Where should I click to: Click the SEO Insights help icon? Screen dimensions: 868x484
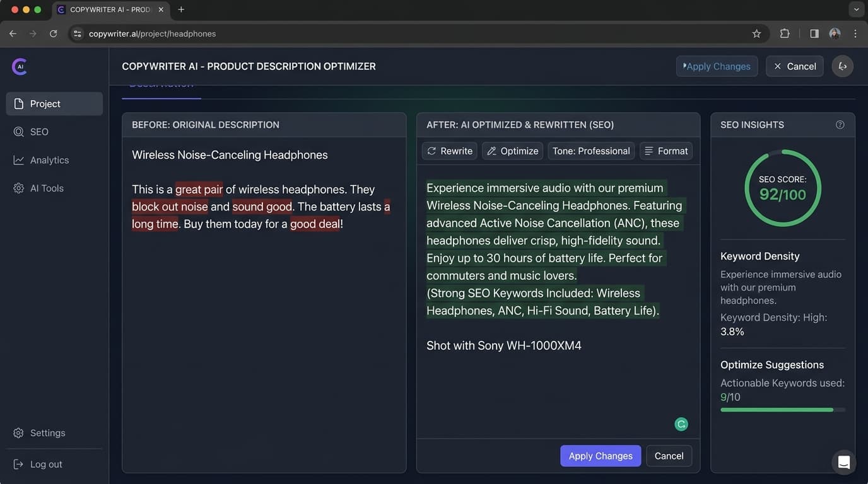tap(840, 124)
